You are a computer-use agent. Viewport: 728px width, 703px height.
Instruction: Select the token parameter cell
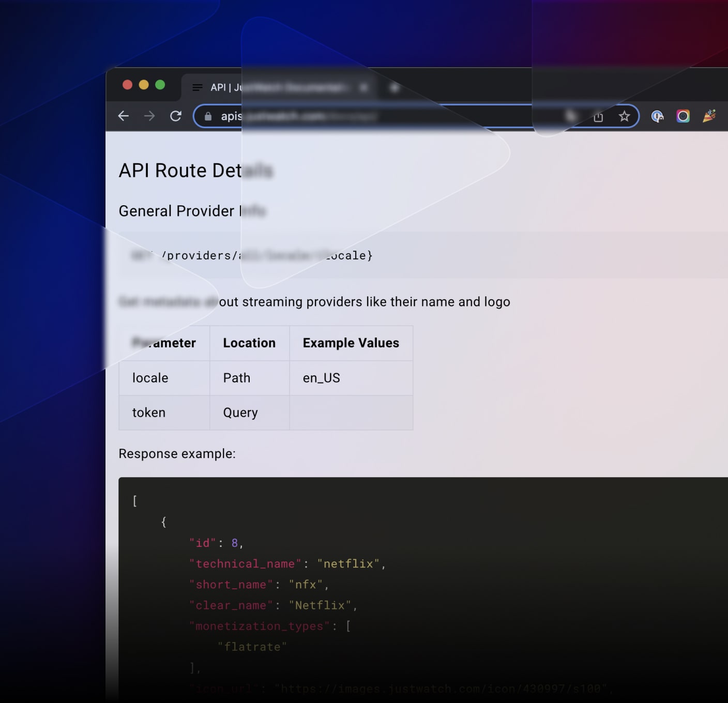tap(149, 412)
